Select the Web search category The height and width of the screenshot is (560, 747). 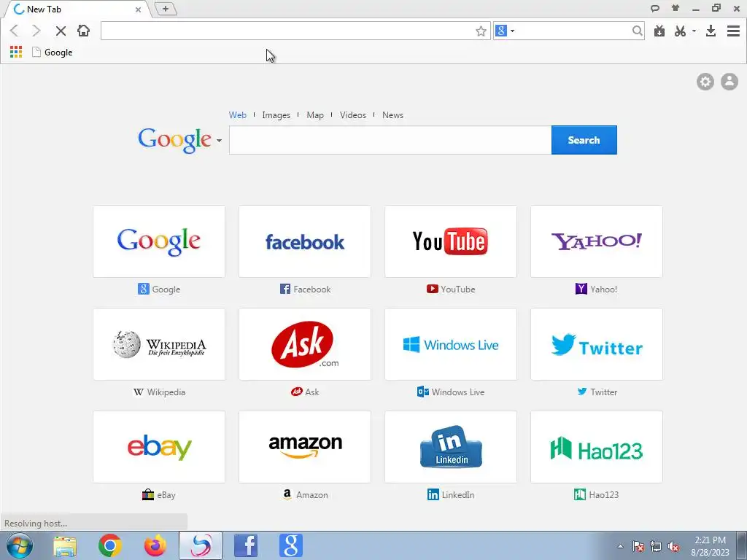click(x=237, y=114)
